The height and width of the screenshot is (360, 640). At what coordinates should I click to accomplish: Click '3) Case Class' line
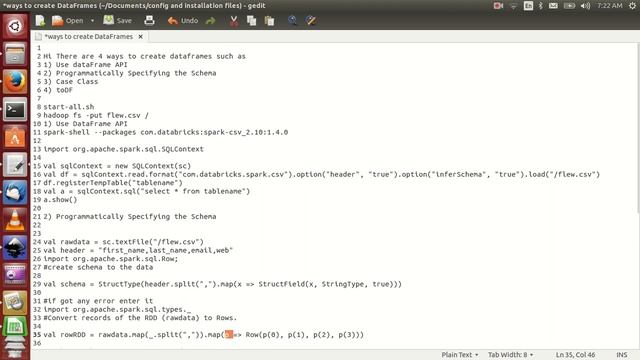click(71, 82)
